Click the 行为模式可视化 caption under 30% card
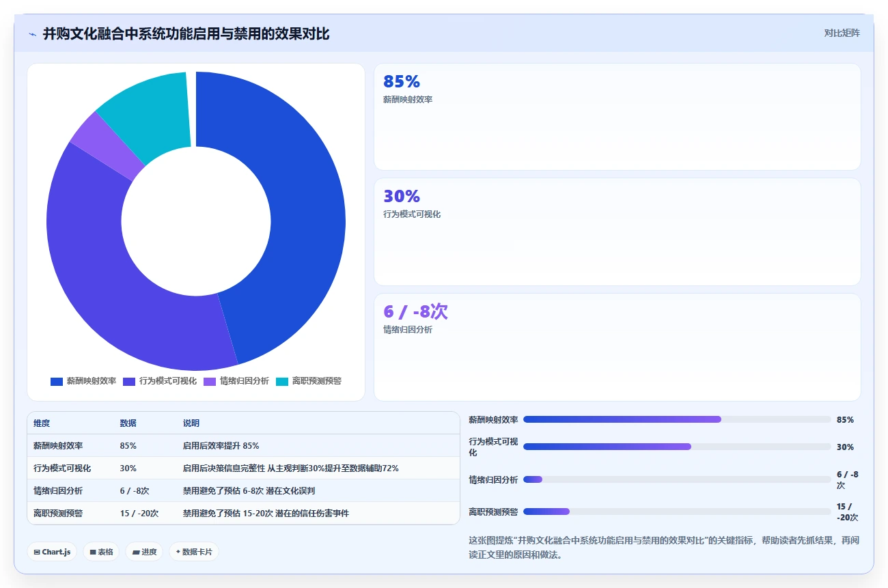The image size is (888, 588). pos(412,214)
